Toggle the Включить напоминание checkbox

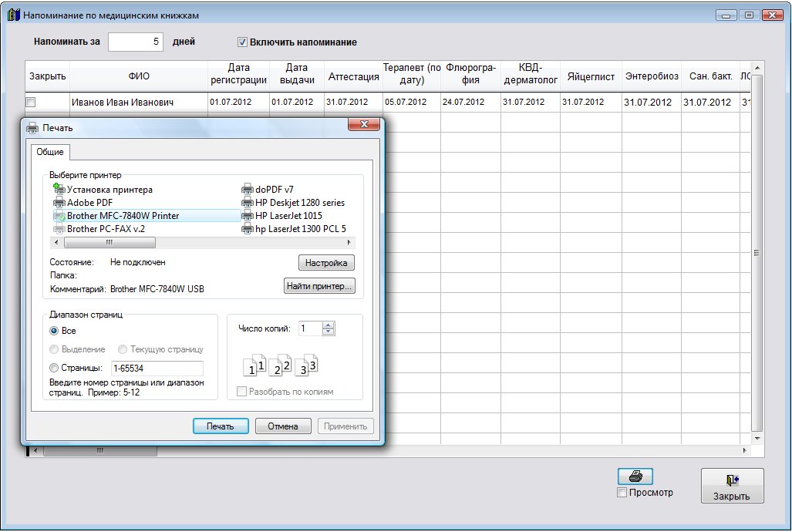pyautogui.click(x=242, y=42)
